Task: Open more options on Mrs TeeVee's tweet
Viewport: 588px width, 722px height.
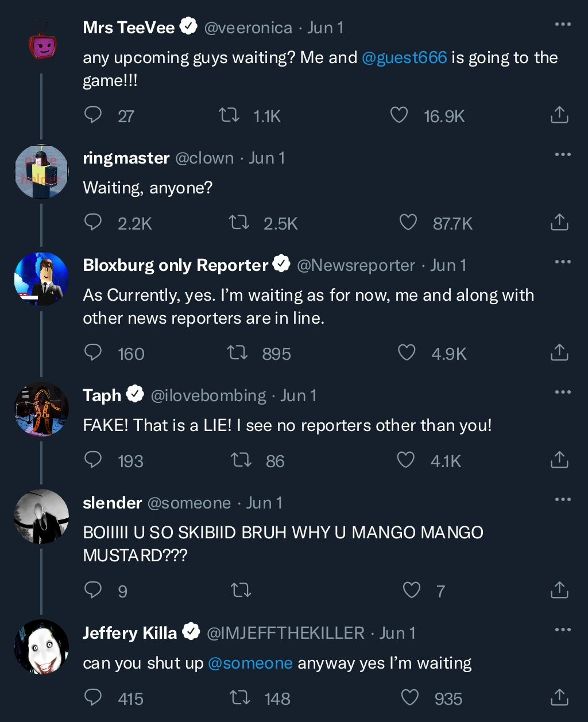Action: coord(563,25)
